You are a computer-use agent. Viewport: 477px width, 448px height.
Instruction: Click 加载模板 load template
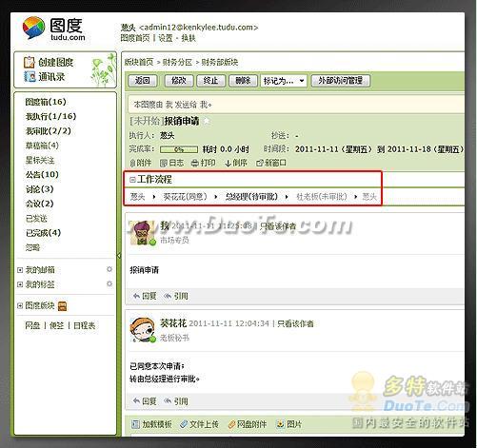151,424
